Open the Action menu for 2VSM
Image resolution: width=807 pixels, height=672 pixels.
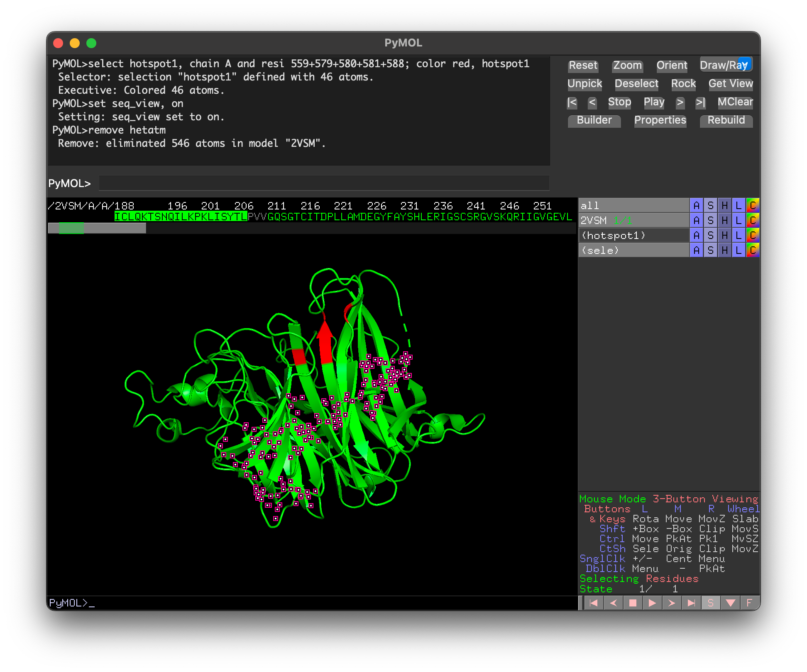(697, 220)
